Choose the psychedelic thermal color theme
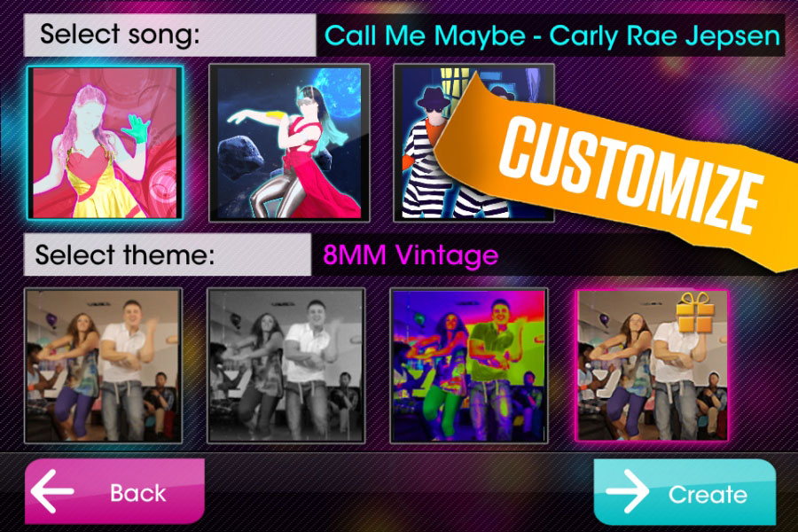This screenshot has width=798, height=532. coord(469,365)
